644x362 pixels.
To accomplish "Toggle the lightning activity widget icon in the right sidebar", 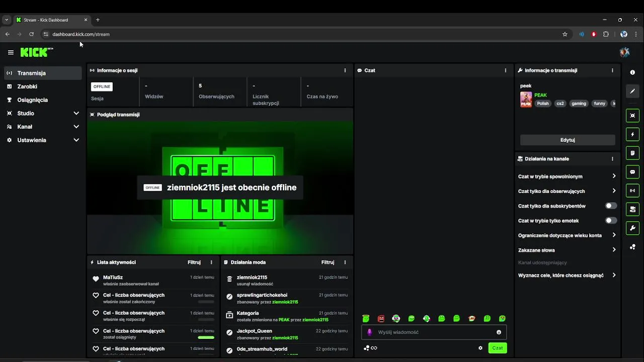I will [632, 134].
